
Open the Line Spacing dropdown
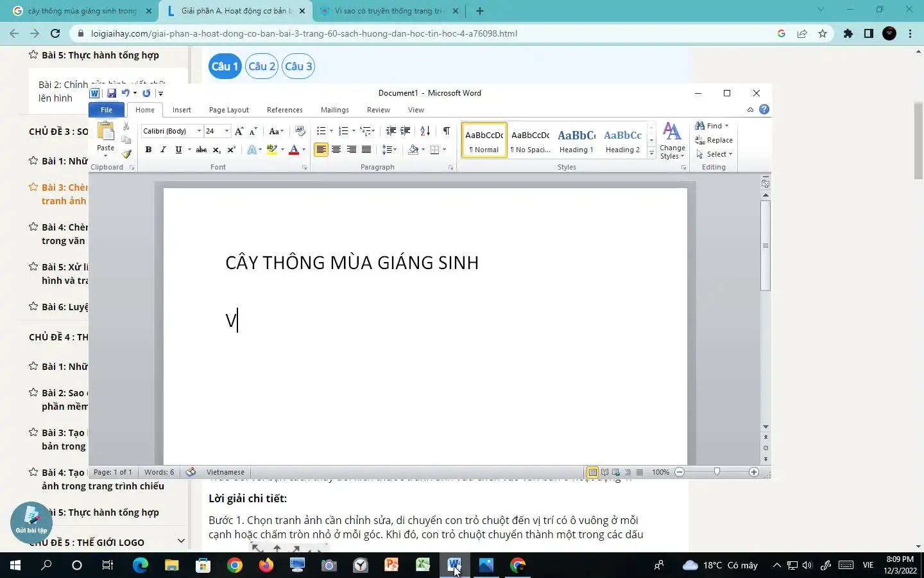point(389,150)
